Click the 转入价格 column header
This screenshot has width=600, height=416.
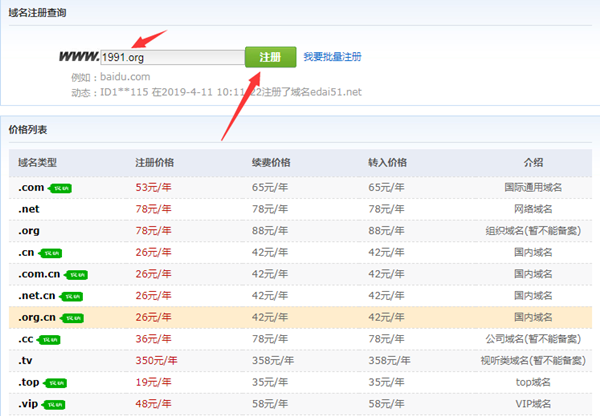coord(387,162)
